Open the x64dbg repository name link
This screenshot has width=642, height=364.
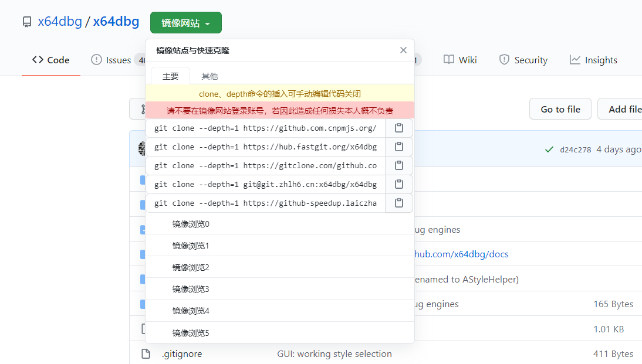(x=116, y=21)
